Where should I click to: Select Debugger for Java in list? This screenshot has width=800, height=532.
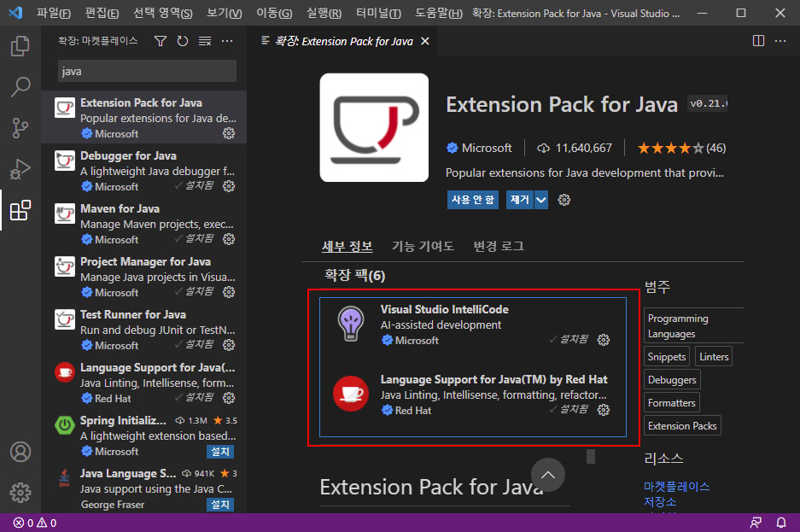144,171
